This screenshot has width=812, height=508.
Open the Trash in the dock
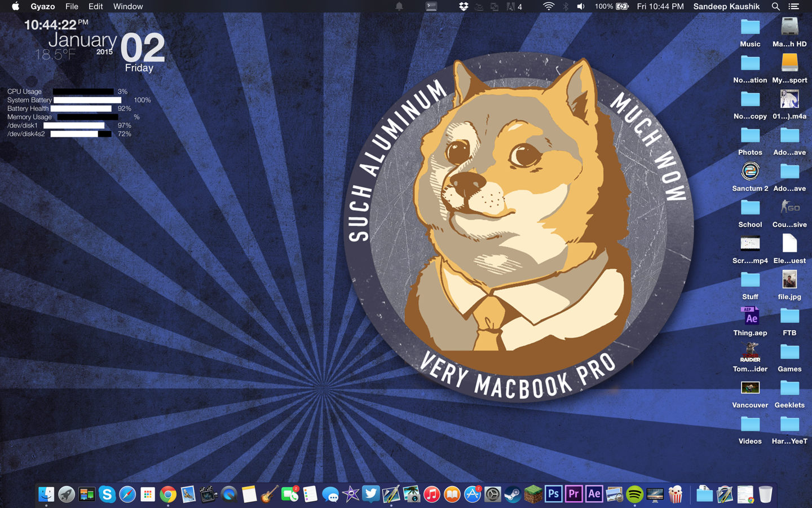tap(765, 494)
